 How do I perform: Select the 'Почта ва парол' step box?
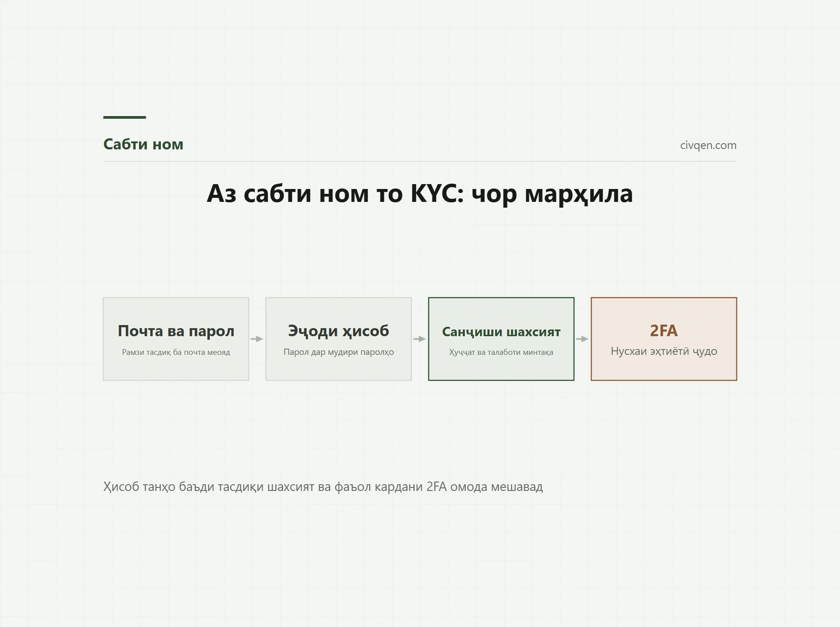tap(176, 339)
